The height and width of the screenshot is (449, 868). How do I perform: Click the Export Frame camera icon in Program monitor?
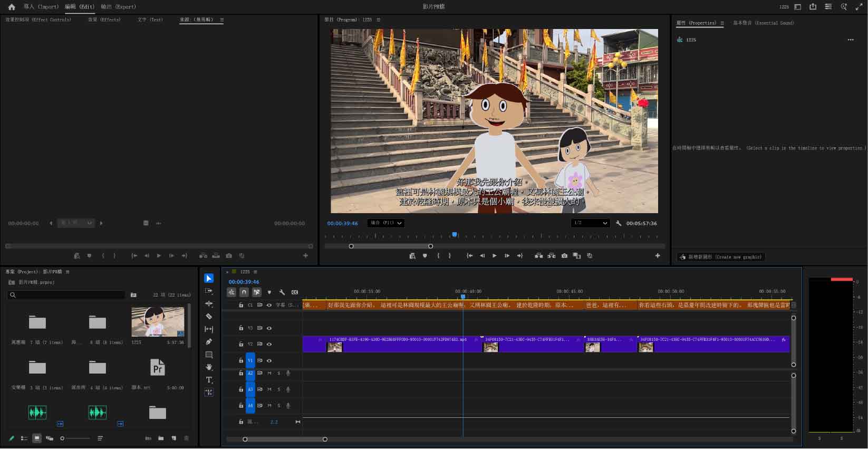coord(564,256)
